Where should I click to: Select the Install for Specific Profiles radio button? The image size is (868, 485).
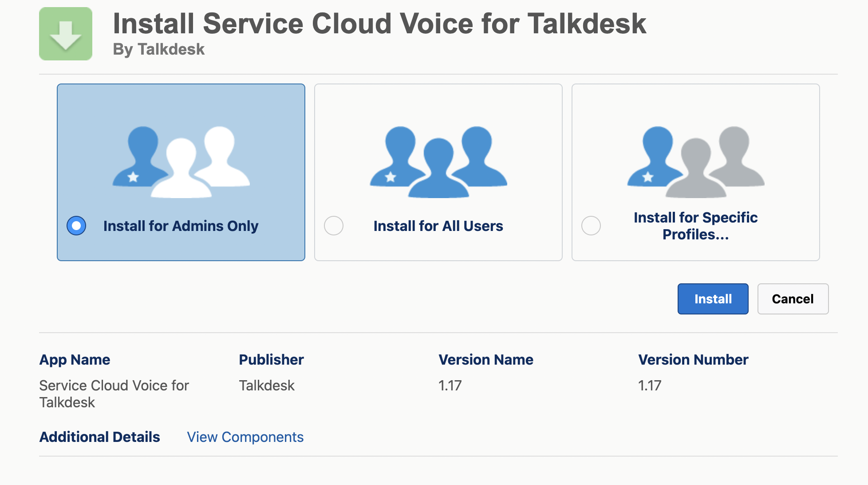tap(591, 226)
